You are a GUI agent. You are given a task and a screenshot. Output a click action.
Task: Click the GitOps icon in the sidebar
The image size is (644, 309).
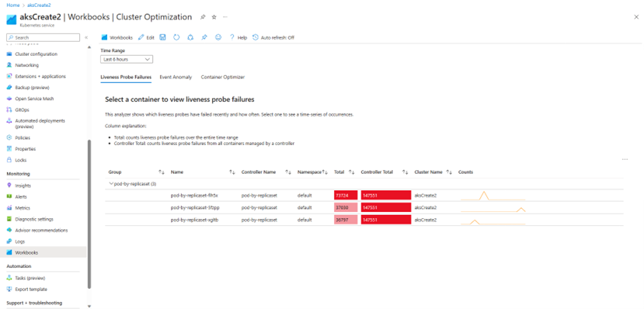pyautogui.click(x=9, y=109)
